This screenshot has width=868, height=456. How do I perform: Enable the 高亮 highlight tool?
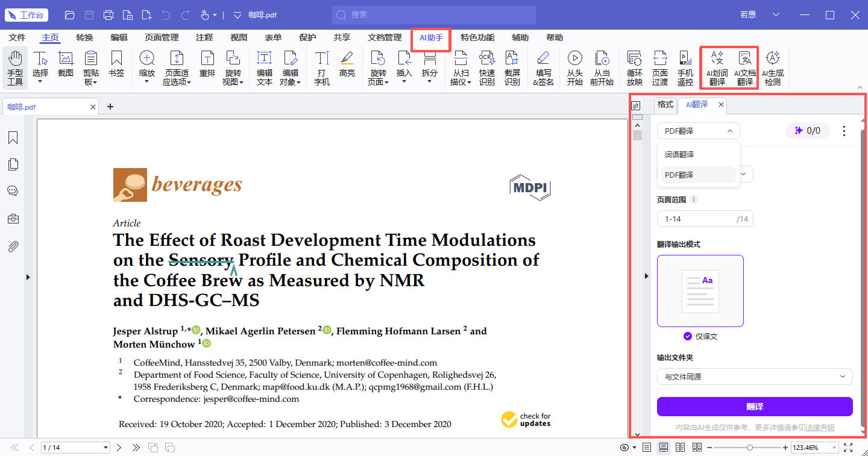click(347, 64)
